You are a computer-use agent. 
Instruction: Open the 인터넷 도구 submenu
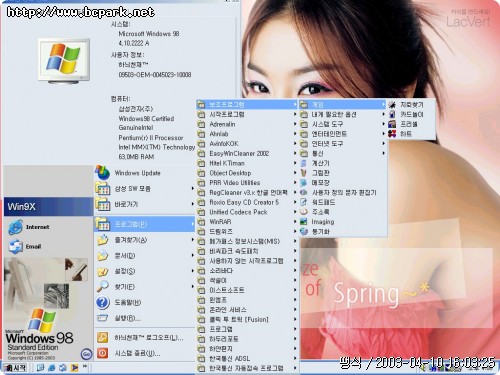(343, 144)
